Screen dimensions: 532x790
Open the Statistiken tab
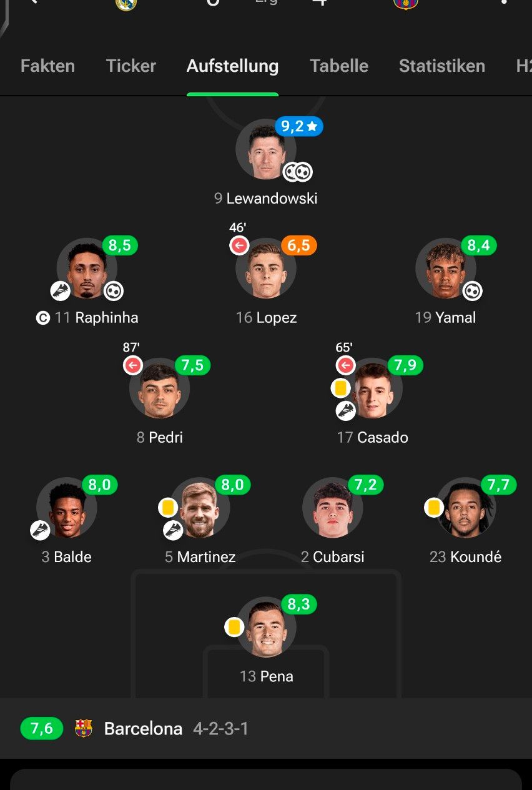point(441,66)
